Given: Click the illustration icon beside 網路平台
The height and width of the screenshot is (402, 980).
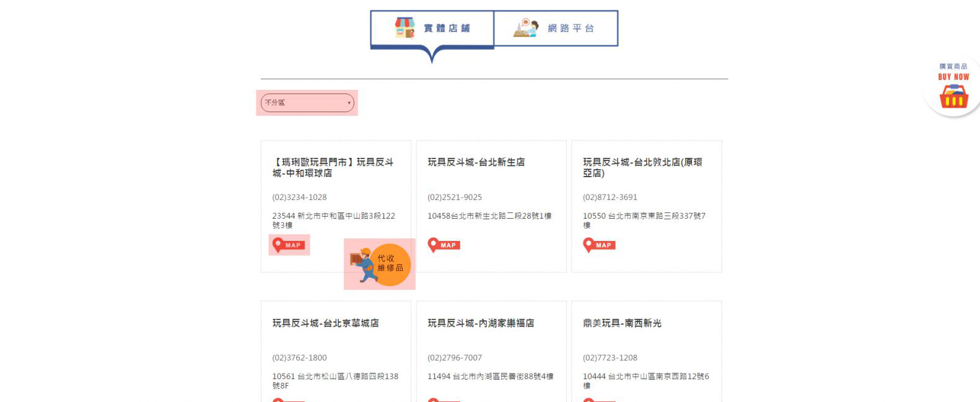Looking at the screenshot, I should coord(526,28).
